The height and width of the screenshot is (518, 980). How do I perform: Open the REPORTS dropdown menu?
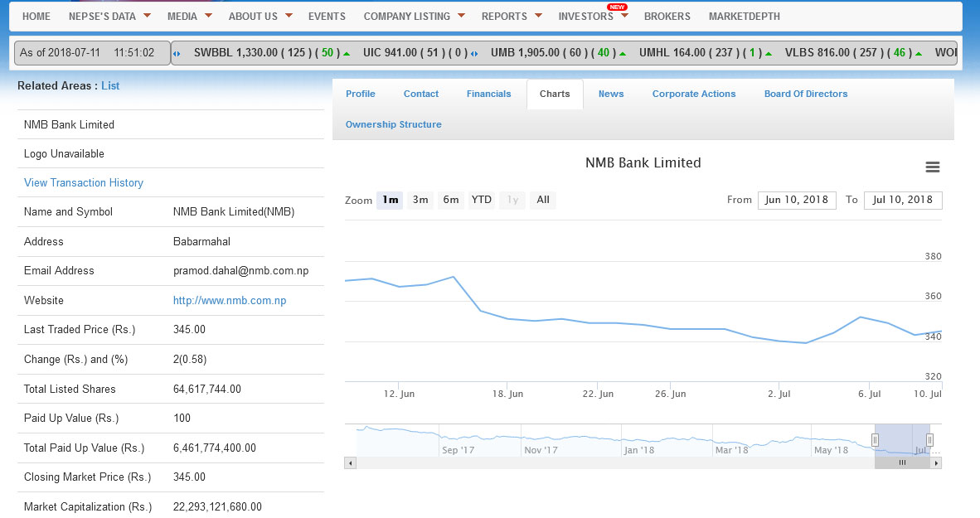click(512, 17)
